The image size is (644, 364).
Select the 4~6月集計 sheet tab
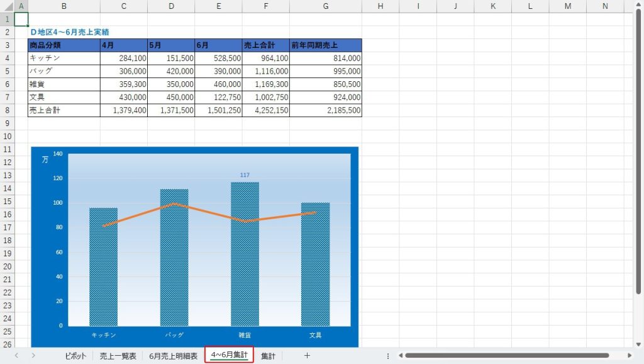(229, 356)
